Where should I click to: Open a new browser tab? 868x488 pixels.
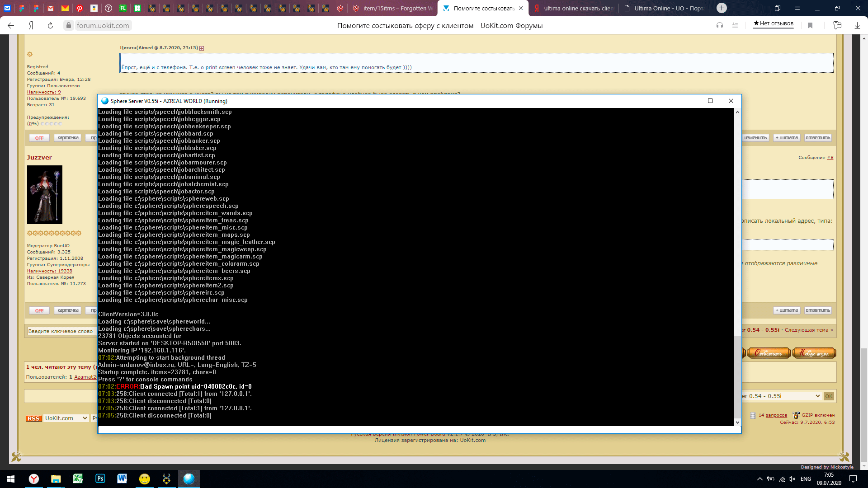click(x=722, y=8)
